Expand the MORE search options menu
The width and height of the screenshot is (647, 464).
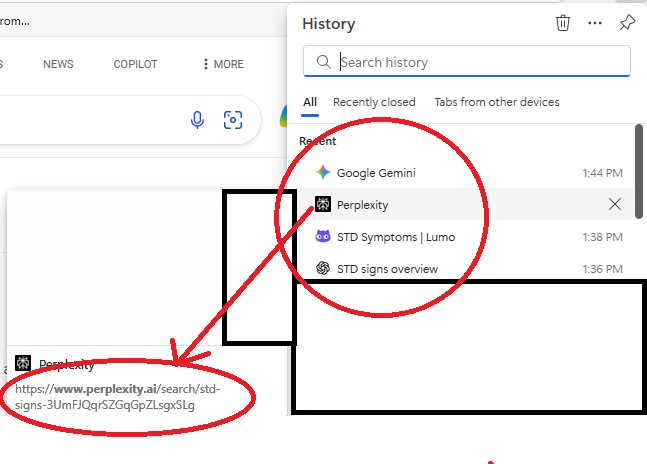(x=223, y=64)
